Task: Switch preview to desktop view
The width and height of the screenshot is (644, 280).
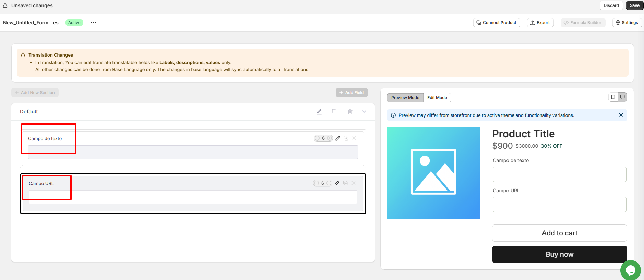Action: pos(622,97)
